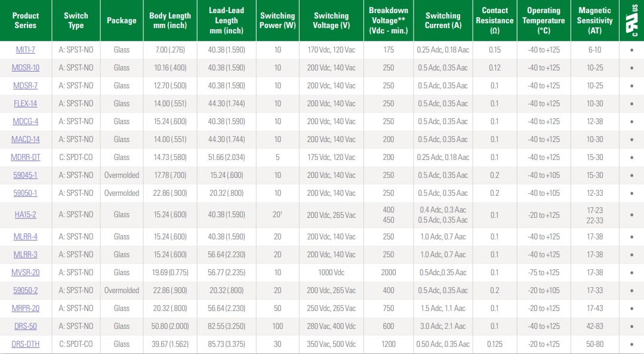Select the MDSR-7 product link
The image size is (644, 354).
tap(25, 86)
